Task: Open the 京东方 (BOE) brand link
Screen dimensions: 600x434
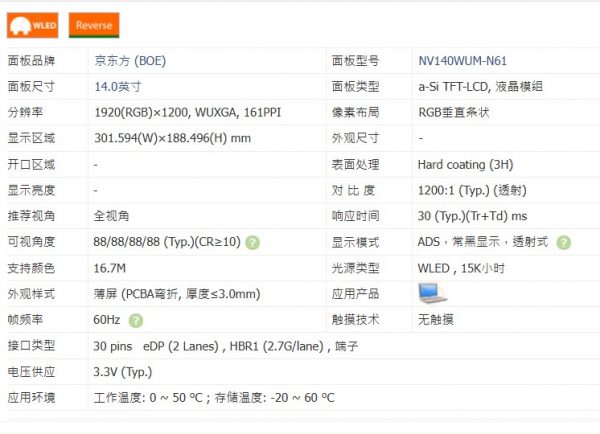Action: 129,60
